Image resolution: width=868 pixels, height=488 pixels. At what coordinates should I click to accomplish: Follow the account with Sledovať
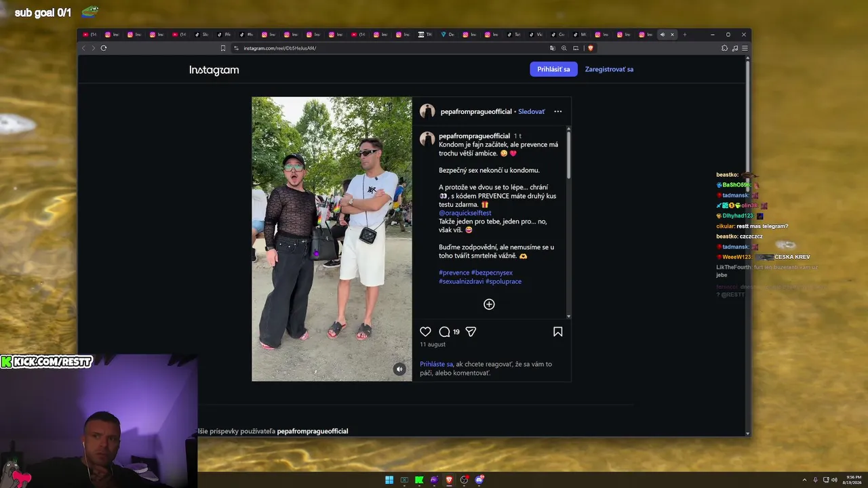coord(532,111)
